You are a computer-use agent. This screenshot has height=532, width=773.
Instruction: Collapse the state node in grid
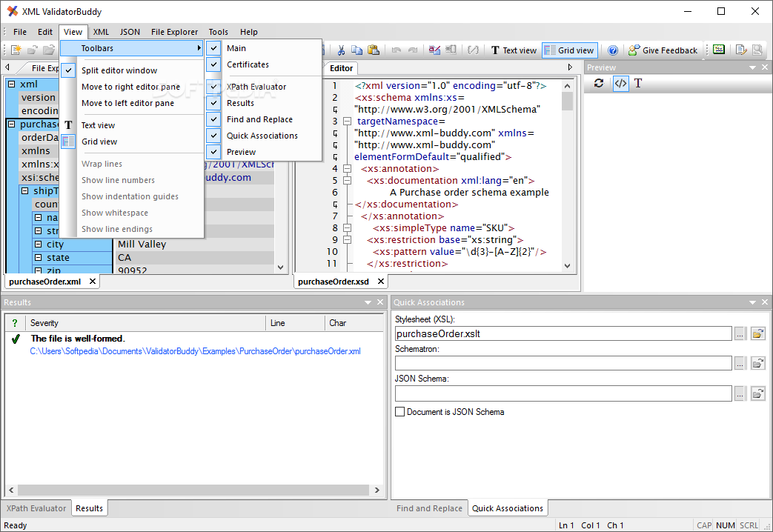38,257
